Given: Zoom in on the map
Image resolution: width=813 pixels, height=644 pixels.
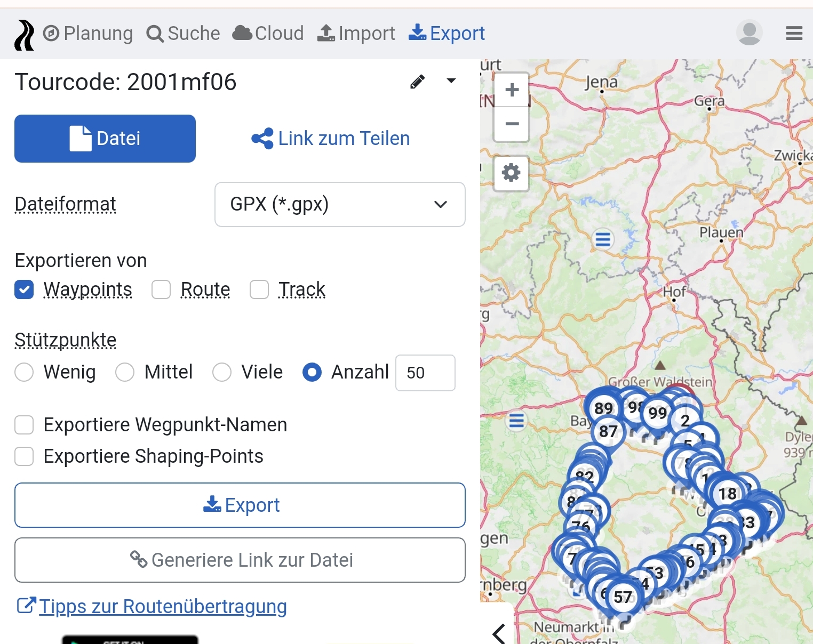Looking at the screenshot, I should coord(511,90).
